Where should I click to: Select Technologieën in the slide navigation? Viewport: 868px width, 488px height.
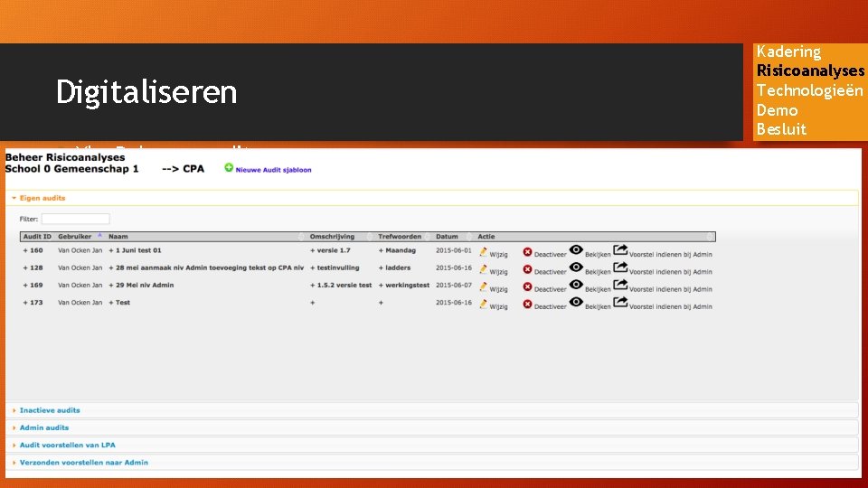(810, 90)
